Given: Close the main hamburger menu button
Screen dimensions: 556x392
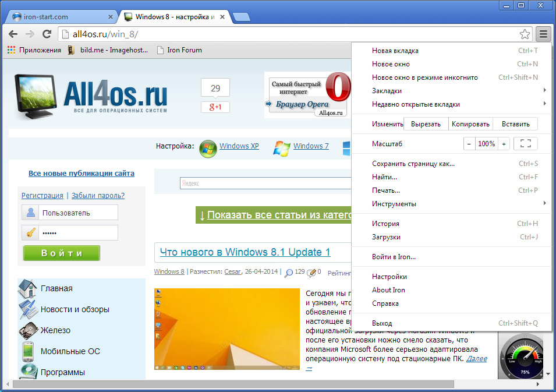Looking at the screenshot, I should 543,34.
